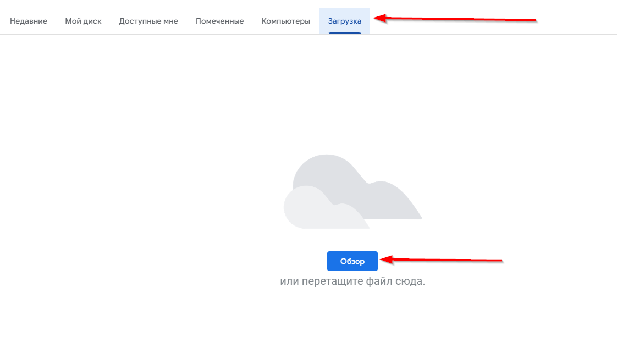Select the Доступные мне tab
This screenshot has width=617, height=364.
click(x=148, y=21)
